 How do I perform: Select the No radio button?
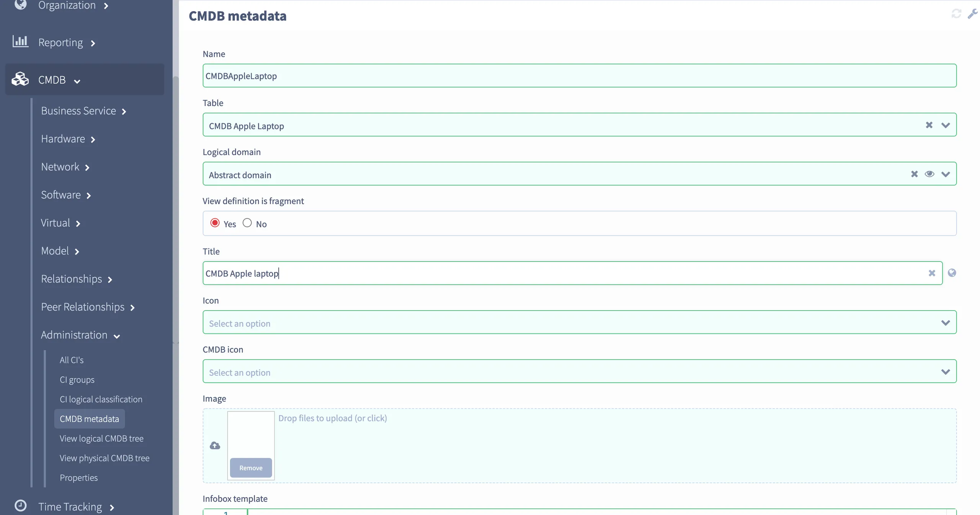247,223
